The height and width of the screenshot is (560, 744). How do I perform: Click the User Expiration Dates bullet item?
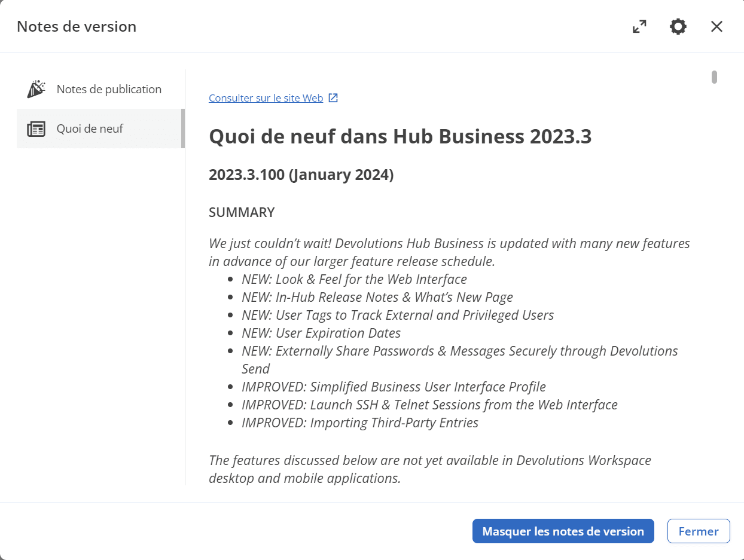coord(321,333)
